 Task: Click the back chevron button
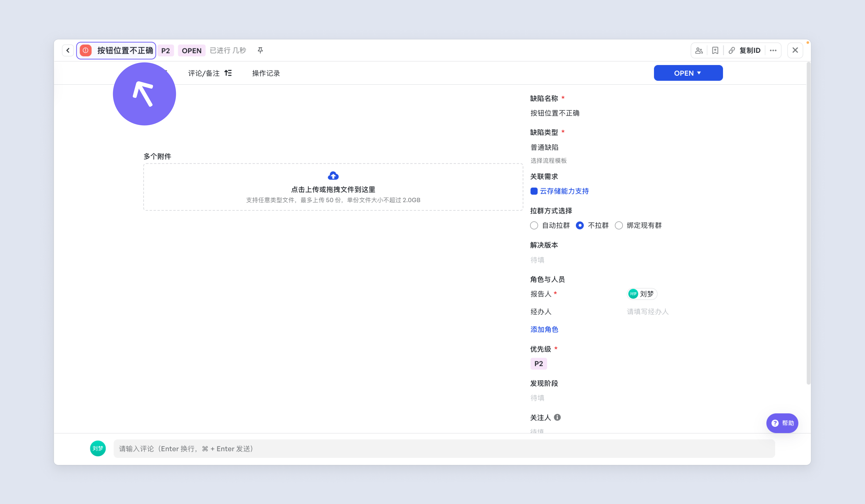pos(68,50)
